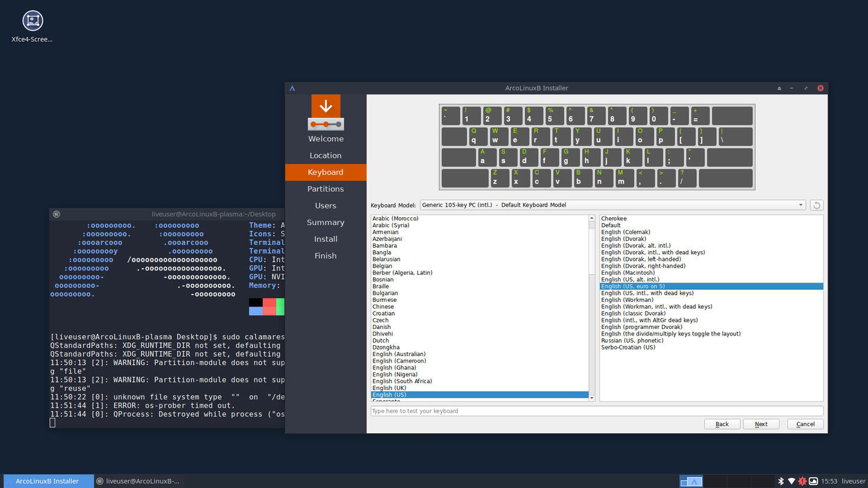The height and width of the screenshot is (488, 868).
Task: Choose English (Colemak) variant
Action: pos(711,232)
